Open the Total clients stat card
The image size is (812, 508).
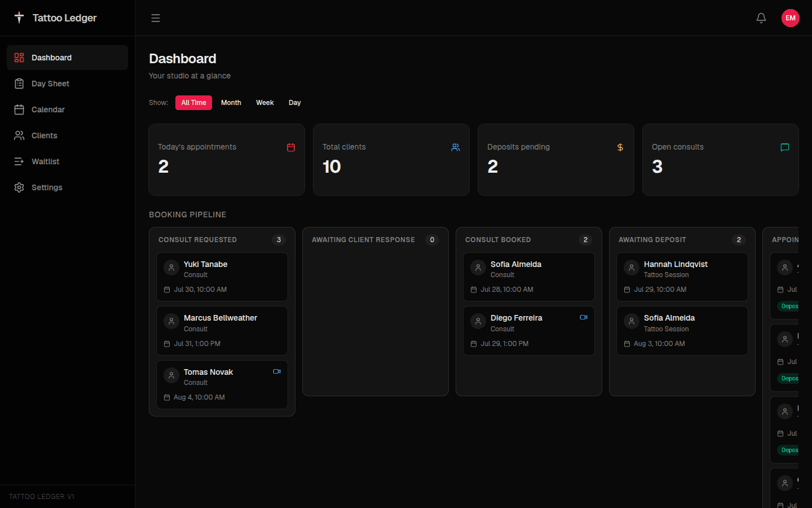pos(391,160)
